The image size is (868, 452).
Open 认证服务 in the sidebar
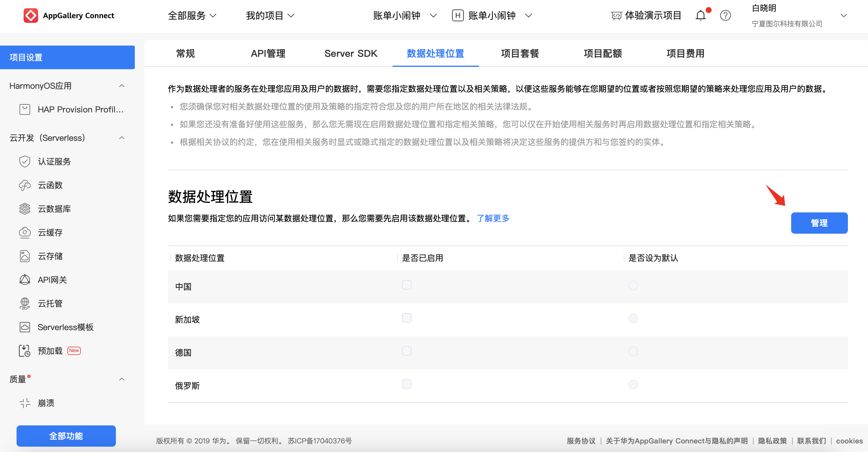click(54, 162)
